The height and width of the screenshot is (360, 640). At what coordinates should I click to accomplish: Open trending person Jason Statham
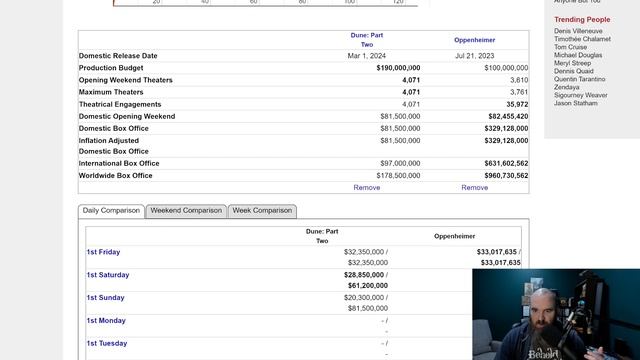(x=576, y=103)
